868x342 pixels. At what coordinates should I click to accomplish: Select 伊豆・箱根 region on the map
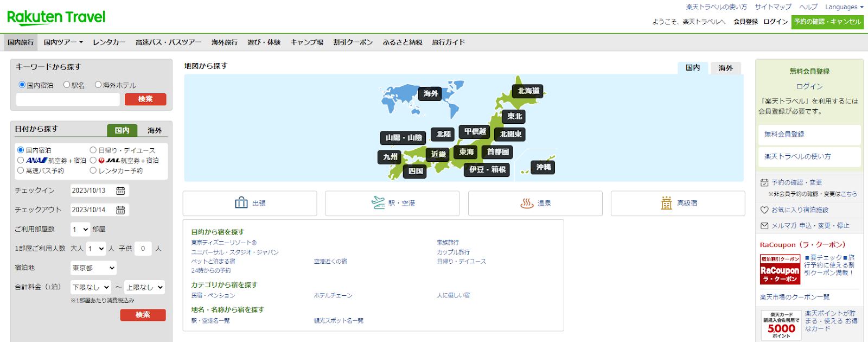pos(488,170)
